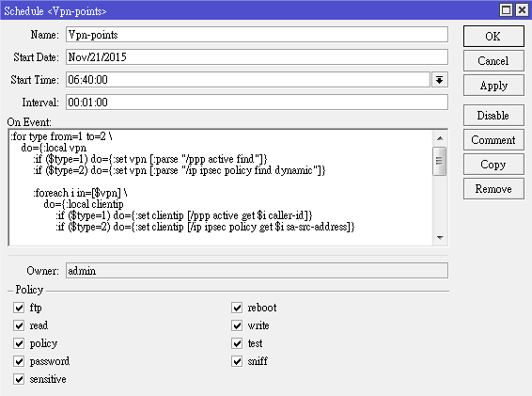Toggle the write policy checkbox
Screen dimensions: 532x396
[x=237, y=325]
